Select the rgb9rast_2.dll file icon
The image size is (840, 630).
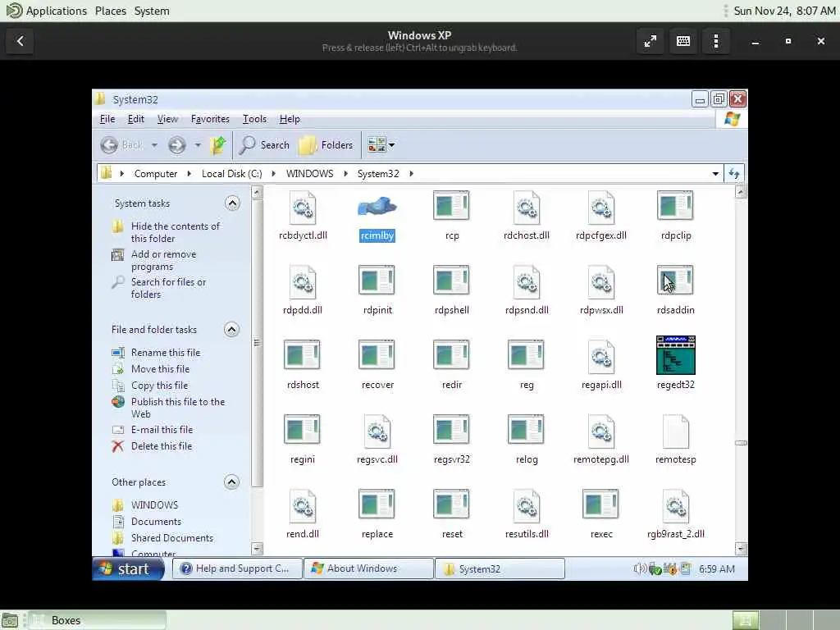tap(676, 505)
